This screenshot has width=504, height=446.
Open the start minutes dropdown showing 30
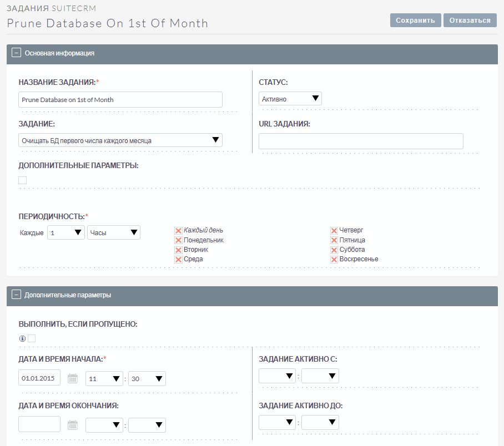click(x=147, y=379)
